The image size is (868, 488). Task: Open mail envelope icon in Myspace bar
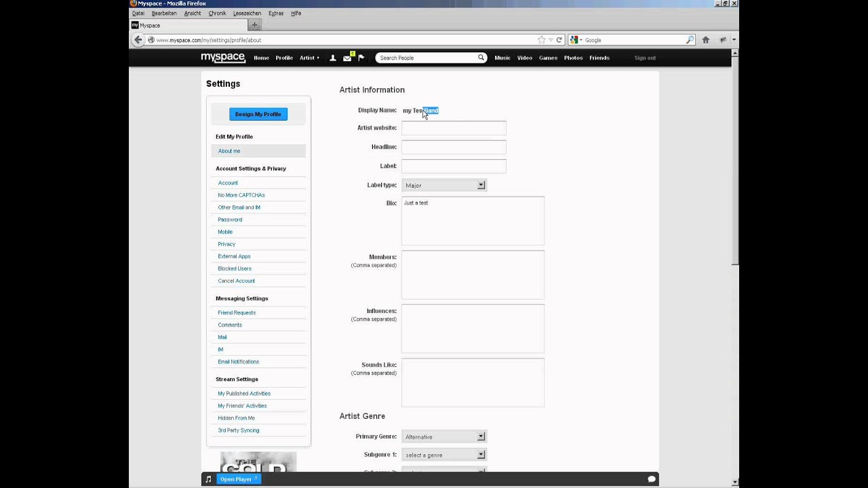coord(347,58)
